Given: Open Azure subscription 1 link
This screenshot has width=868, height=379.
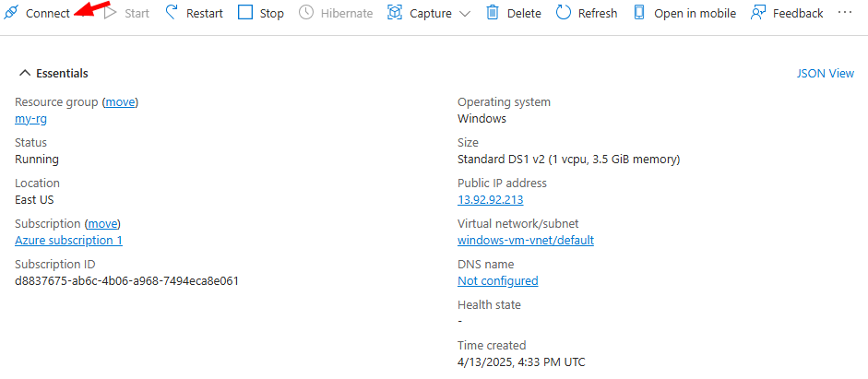Looking at the screenshot, I should point(68,240).
